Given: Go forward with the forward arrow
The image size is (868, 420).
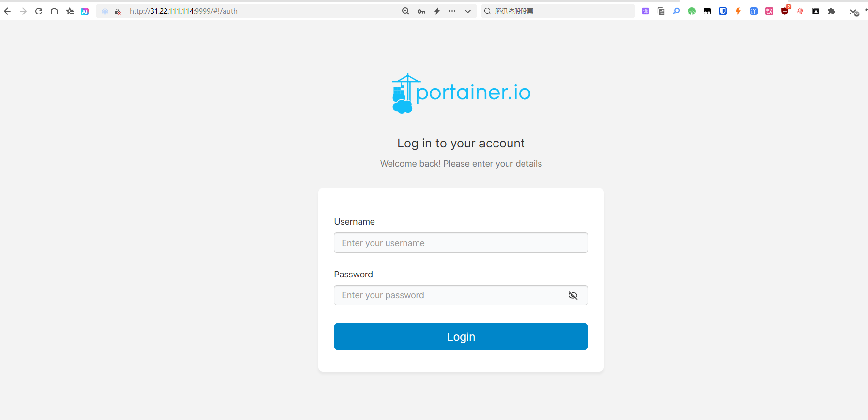Looking at the screenshot, I should [23, 11].
